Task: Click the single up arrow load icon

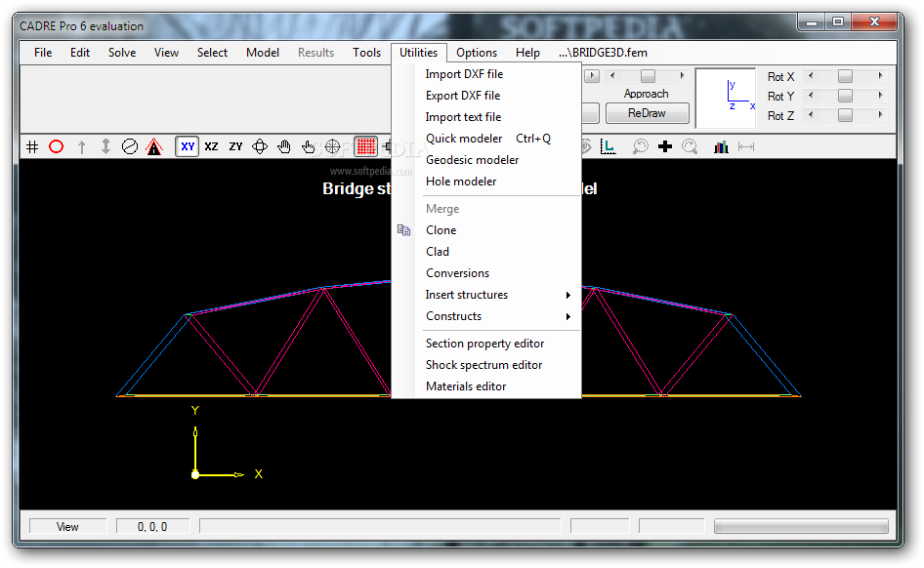Action: [x=81, y=146]
